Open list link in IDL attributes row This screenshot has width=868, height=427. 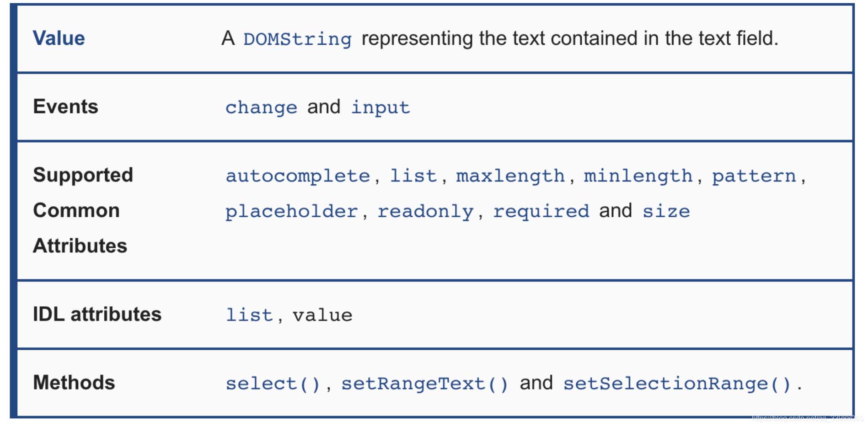click(x=249, y=315)
